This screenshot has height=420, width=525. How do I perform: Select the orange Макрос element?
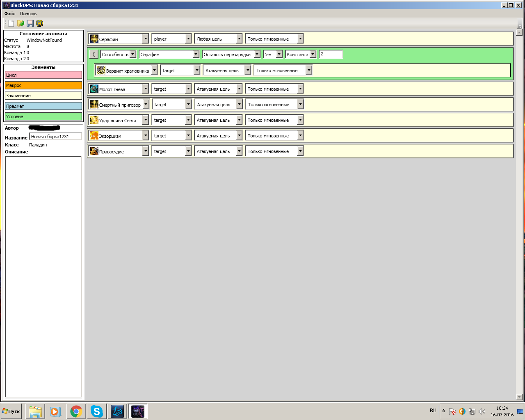pos(43,85)
